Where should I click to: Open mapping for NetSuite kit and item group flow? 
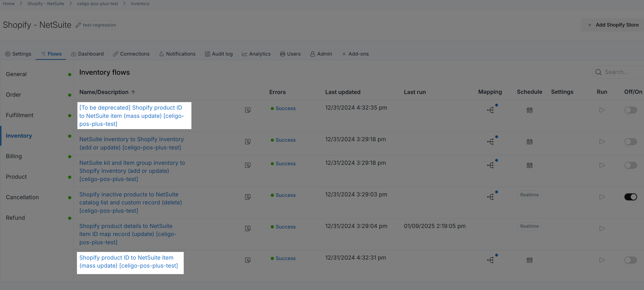(x=490, y=165)
